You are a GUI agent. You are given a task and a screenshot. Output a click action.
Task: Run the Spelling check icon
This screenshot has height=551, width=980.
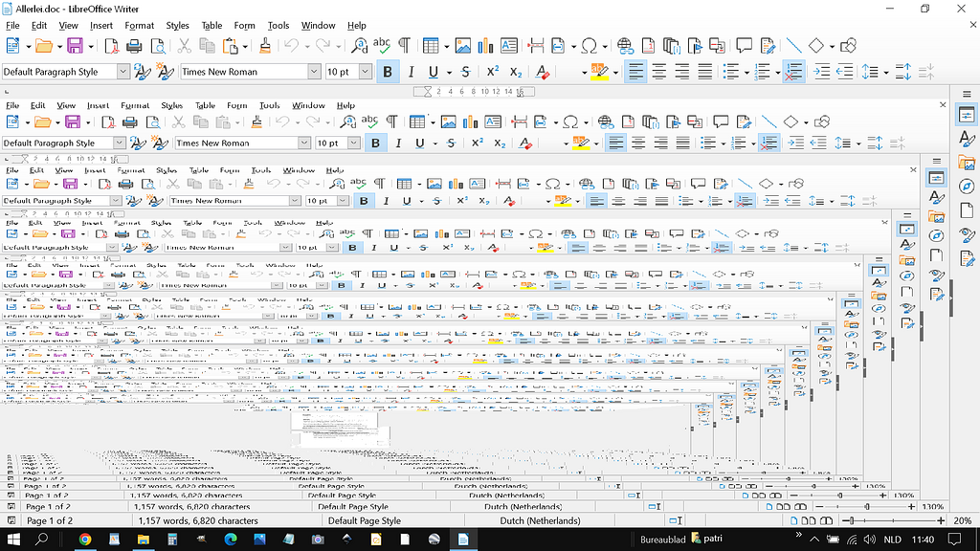click(x=380, y=44)
